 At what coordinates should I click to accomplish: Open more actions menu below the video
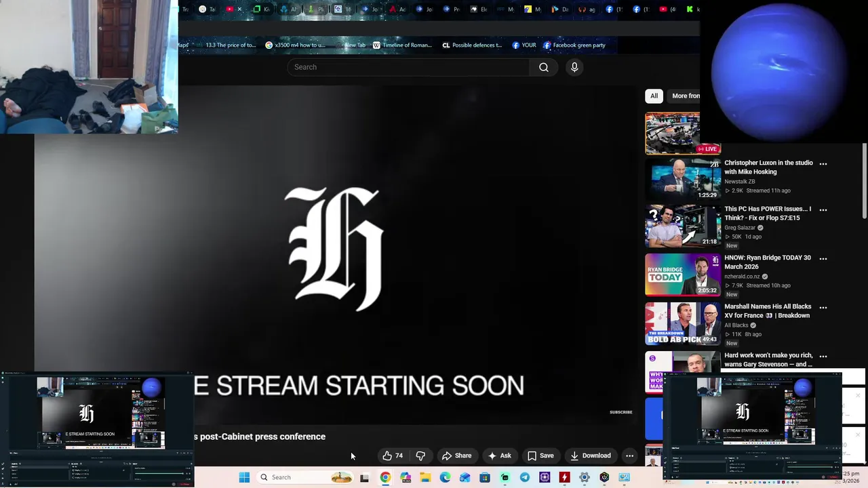pyautogui.click(x=629, y=455)
